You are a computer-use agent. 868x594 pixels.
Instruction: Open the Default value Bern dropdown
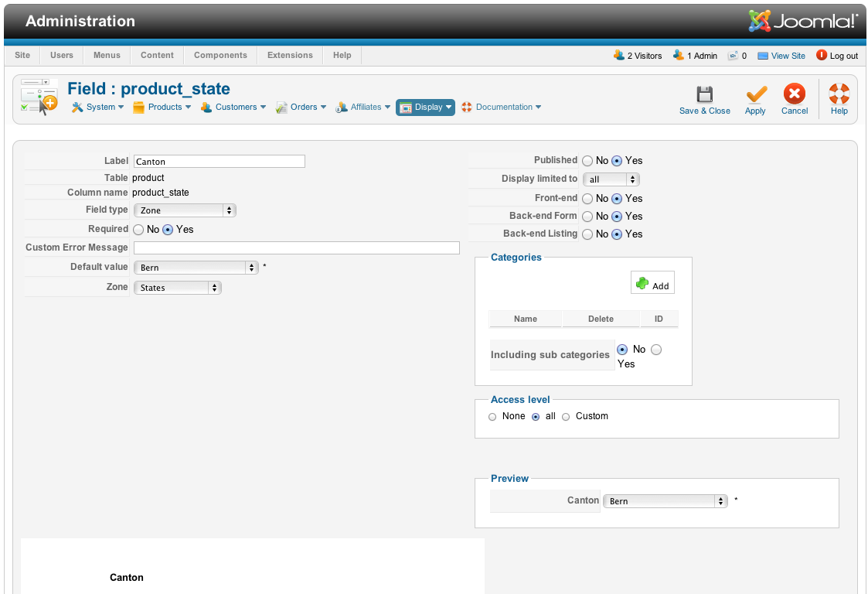196,268
